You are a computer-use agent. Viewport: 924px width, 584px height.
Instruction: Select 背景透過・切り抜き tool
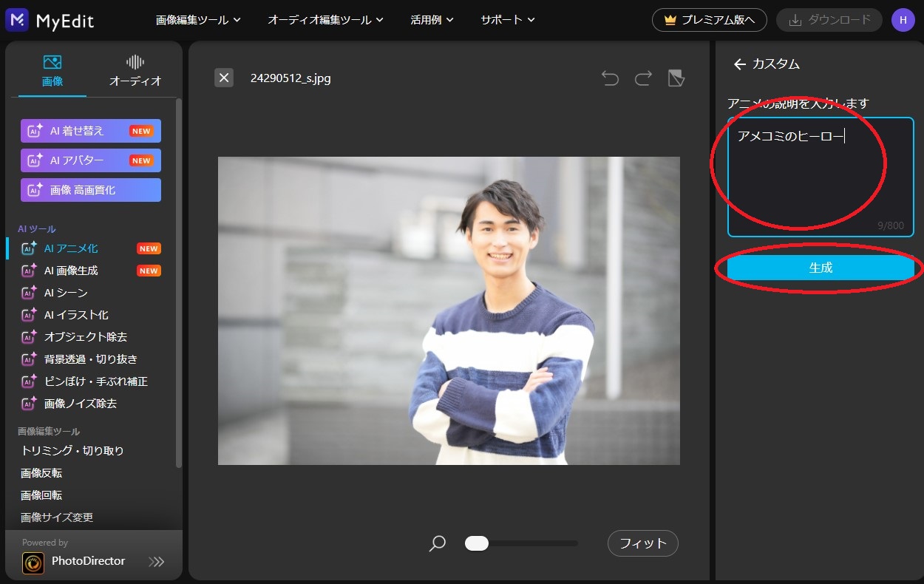click(91, 359)
